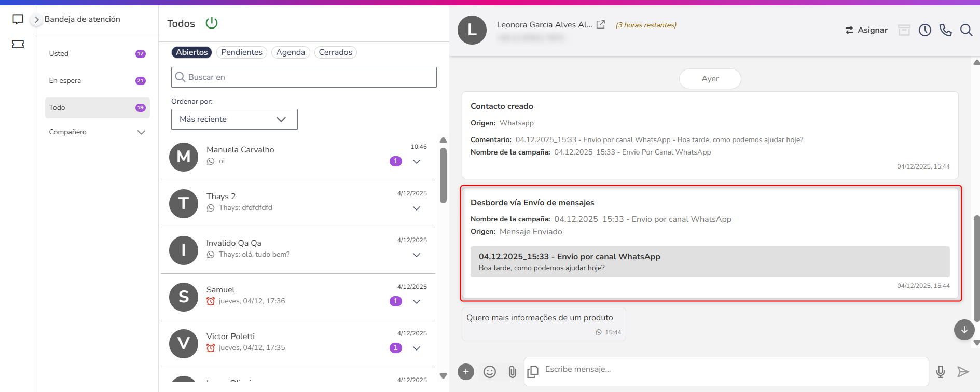
Task: Switch to the Cerrados tab
Action: [x=336, y=52]
